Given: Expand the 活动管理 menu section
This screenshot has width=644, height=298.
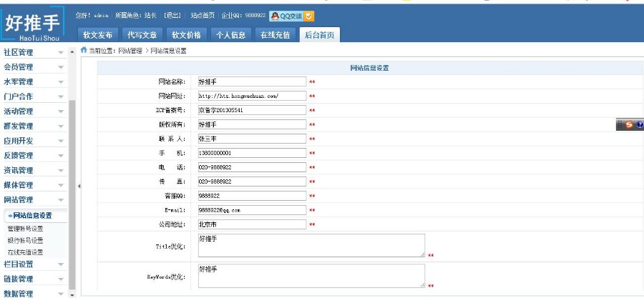Looking at the screenshot, I should coord(34,111).
